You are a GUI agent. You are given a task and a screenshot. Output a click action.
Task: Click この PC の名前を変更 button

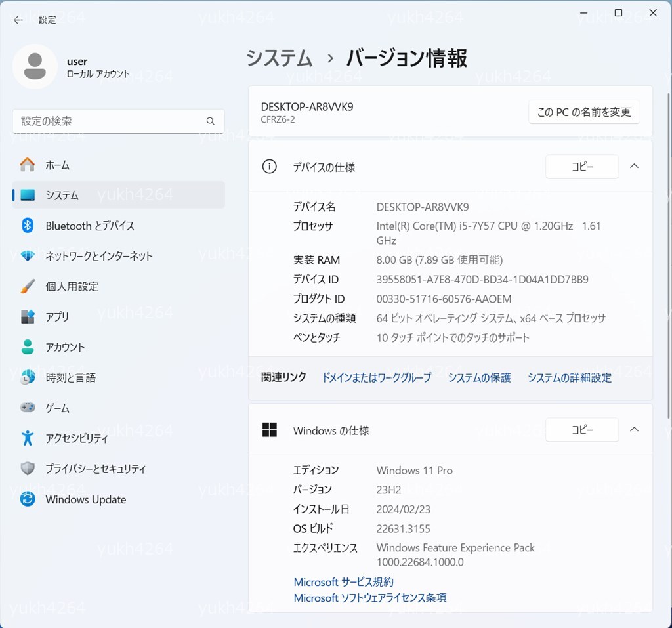(583, 112)
